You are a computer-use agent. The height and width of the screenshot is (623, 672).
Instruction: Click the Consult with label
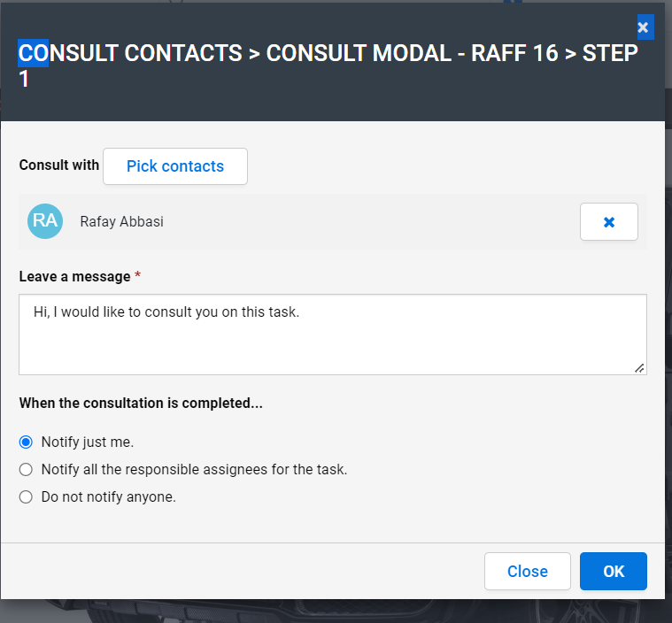(x=59, y=165)
